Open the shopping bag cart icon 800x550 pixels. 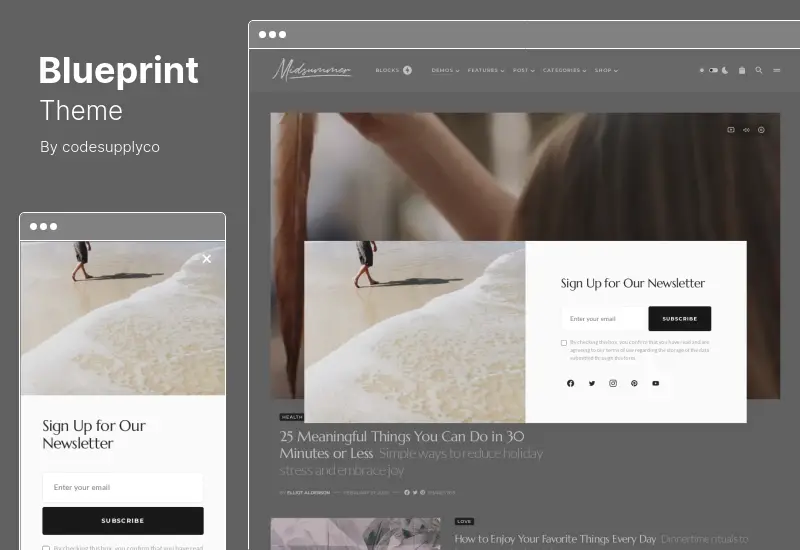742,70
